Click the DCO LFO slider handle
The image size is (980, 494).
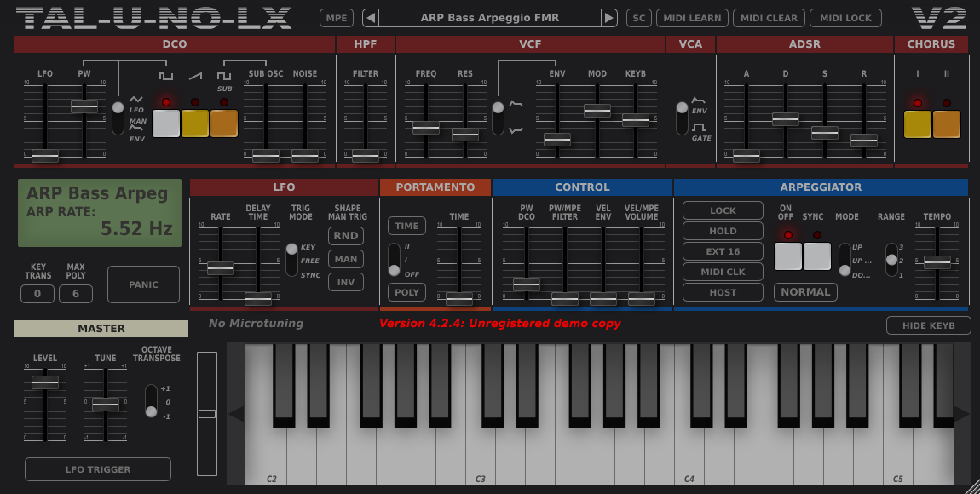point(45,156)
